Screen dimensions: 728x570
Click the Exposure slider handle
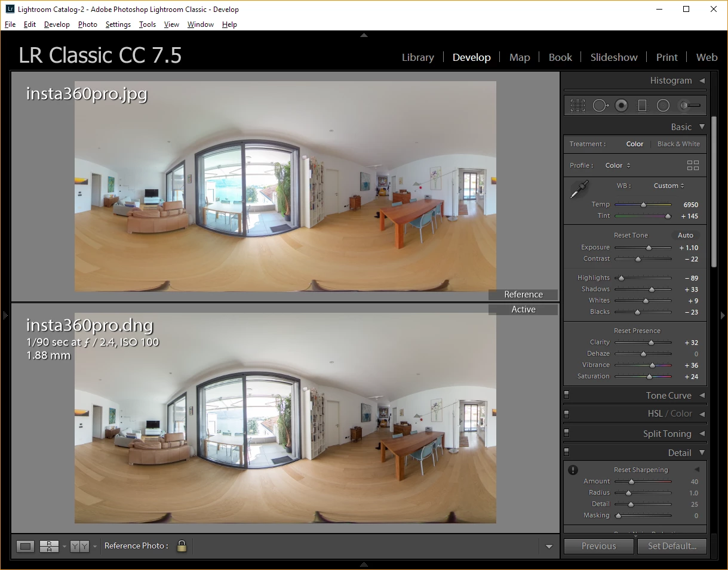tap(649, 248)
